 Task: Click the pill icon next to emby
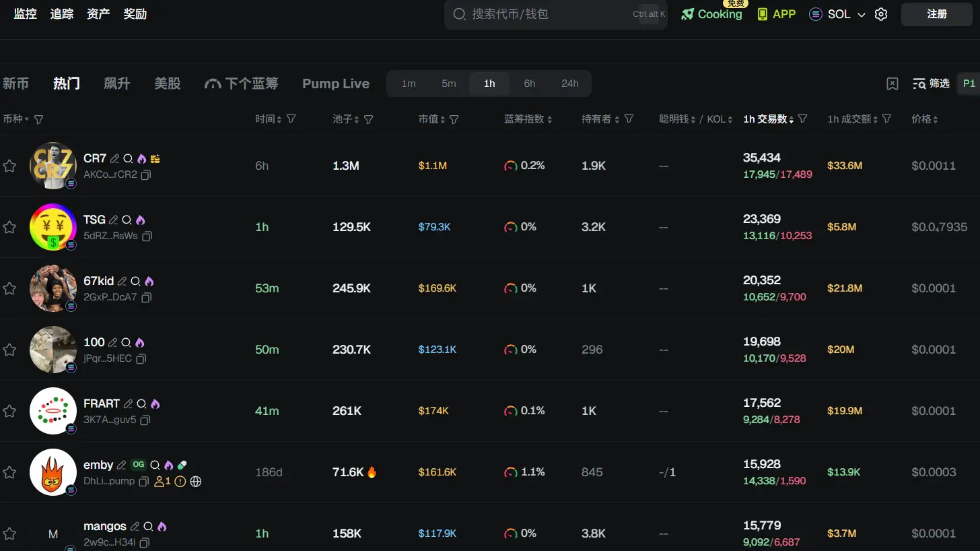(x=182, y=465)
